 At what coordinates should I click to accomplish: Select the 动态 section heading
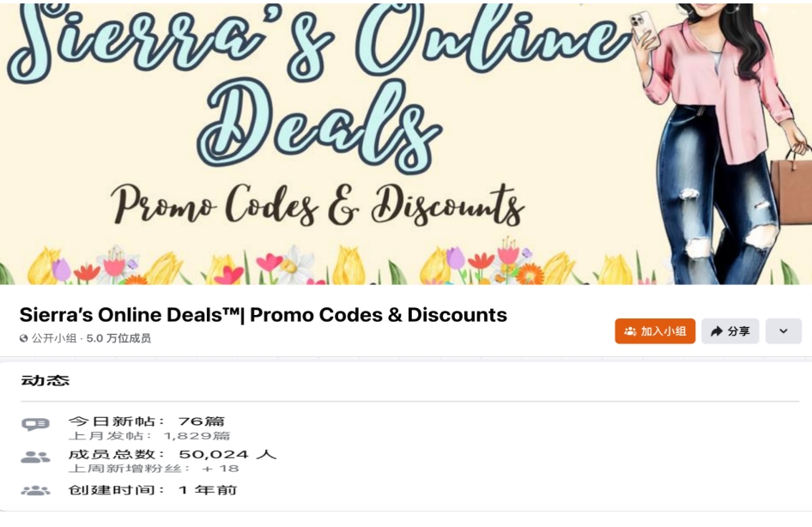(45, 380)
